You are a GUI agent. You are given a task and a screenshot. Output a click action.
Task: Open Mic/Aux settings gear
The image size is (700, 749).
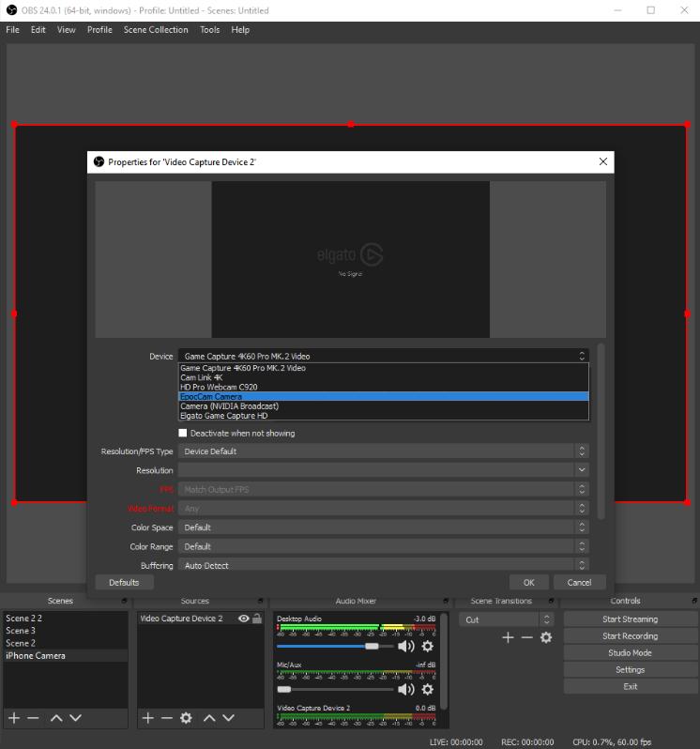tap(427, 689)
